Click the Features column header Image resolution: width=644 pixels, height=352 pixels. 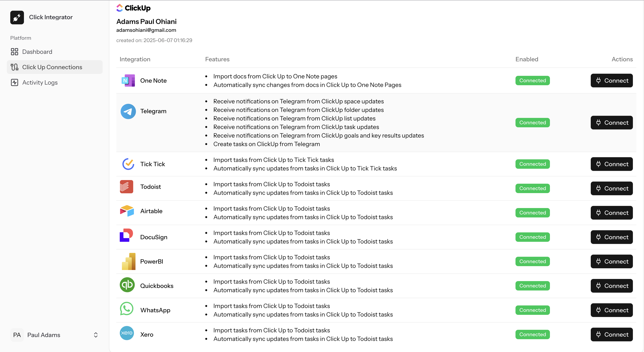coord(217,59)
